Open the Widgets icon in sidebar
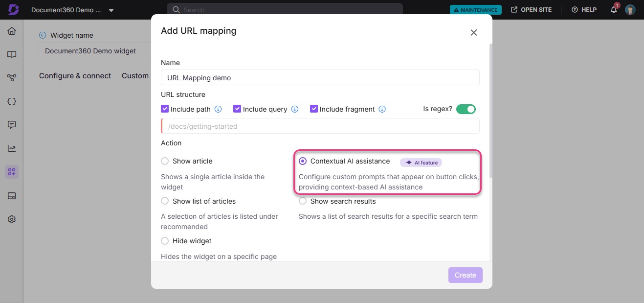This screenshot has height=303, width=644. coord(12,172)
